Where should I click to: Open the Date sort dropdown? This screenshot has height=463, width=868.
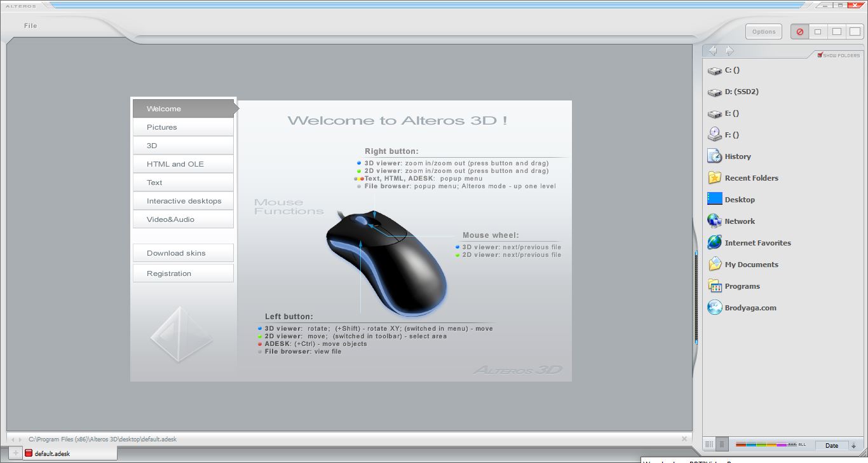coord(832,445)
